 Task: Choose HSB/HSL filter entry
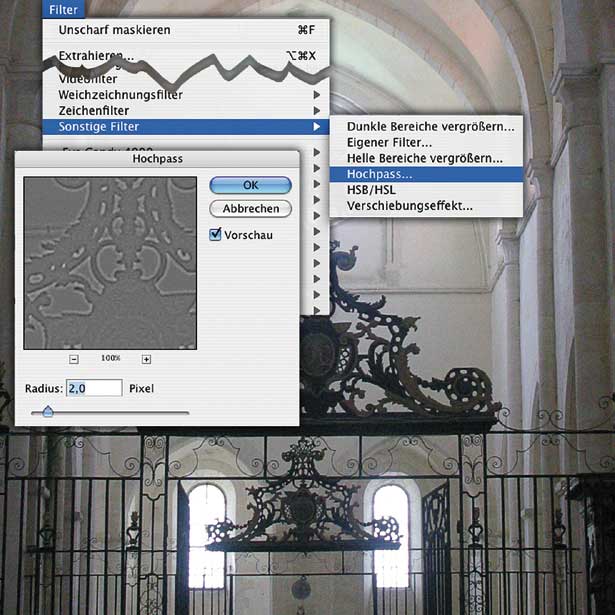[426, 190]
